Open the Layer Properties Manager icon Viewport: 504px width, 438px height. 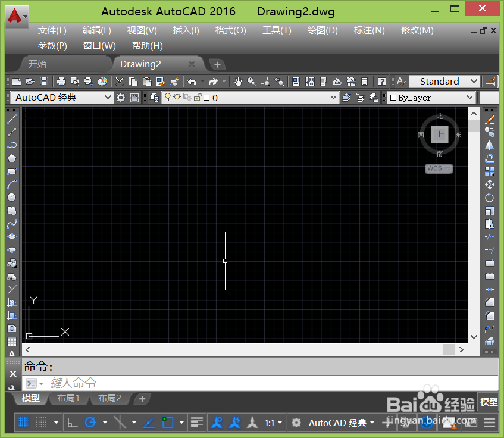[154, 98]
